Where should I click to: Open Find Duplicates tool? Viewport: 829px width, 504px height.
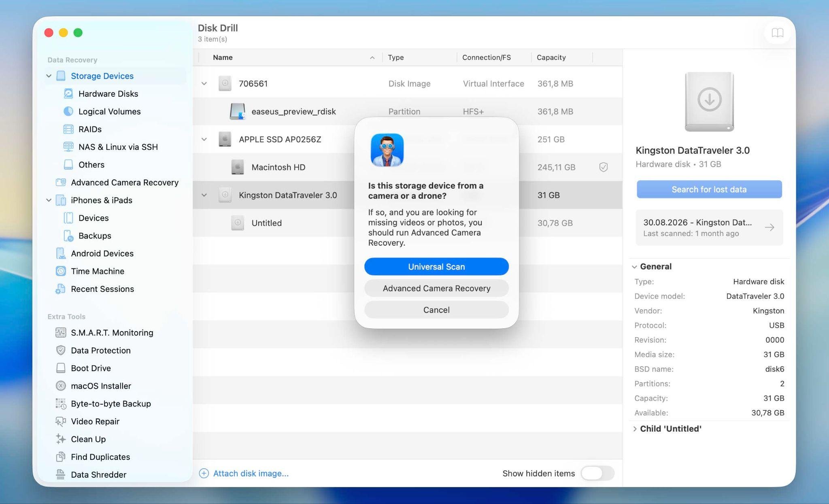pos(100,457)
